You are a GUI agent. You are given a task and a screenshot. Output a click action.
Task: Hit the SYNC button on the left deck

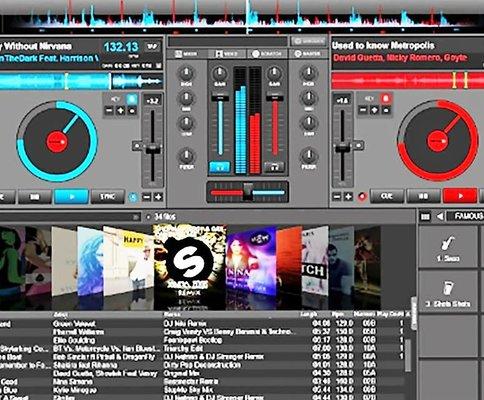(x=108, y=197)
